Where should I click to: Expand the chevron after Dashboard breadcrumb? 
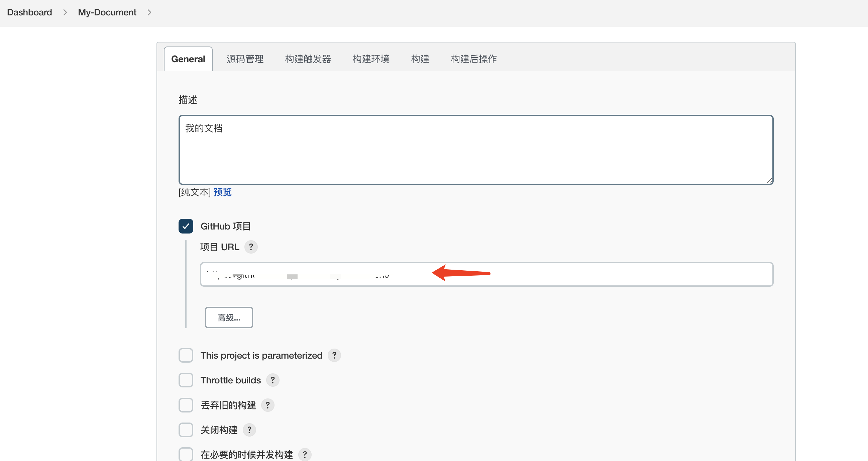tap(65, 12)
